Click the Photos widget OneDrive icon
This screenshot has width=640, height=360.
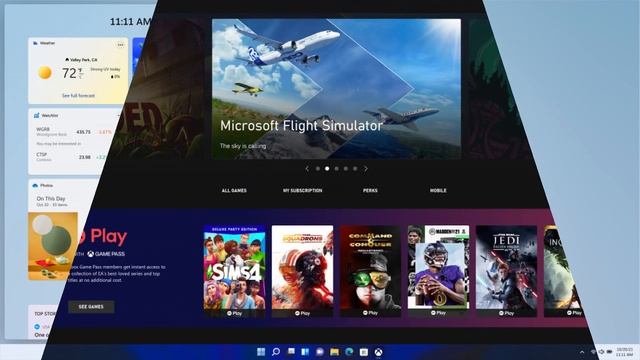point(35,185)
